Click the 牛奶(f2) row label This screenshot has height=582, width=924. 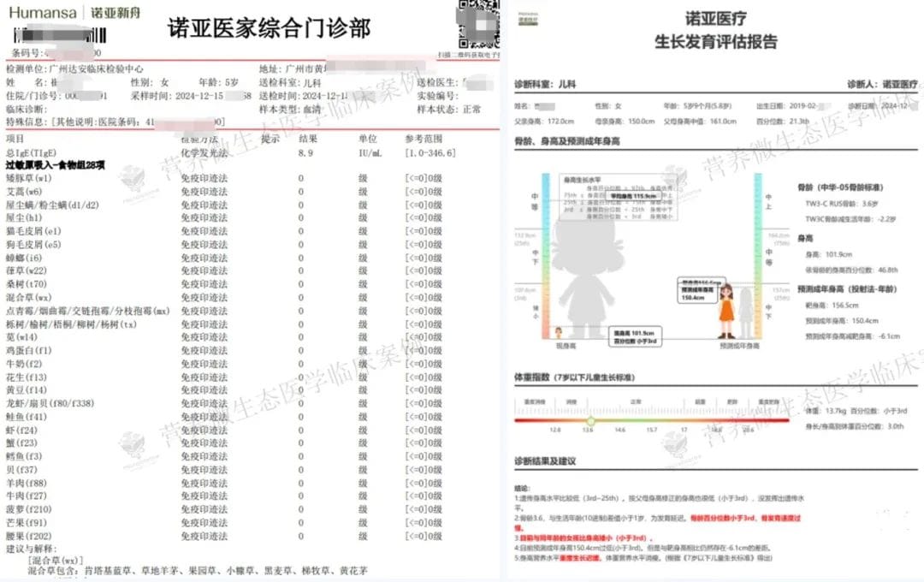tap(24, 364)
